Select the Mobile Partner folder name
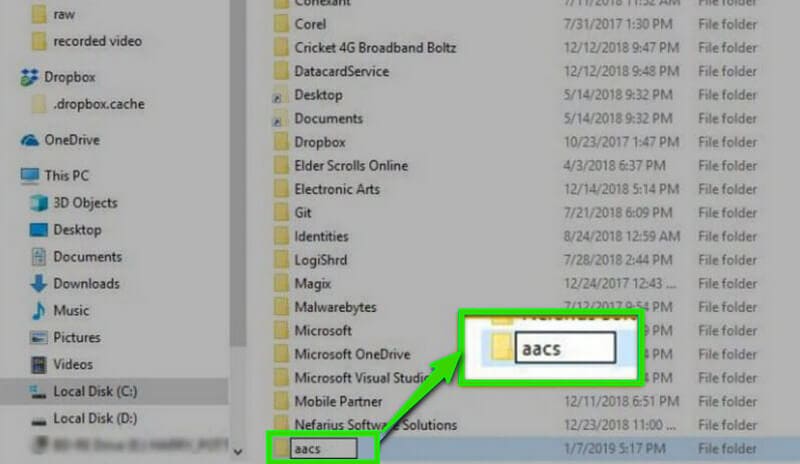800x464 pixels. [338, 401]
